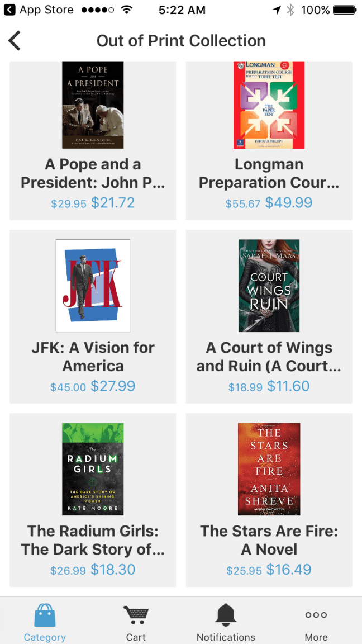The width and height of the screenshot is (362, 644).
Task: Open Longman Preparation Course book cover
Action: click(269, 105)
